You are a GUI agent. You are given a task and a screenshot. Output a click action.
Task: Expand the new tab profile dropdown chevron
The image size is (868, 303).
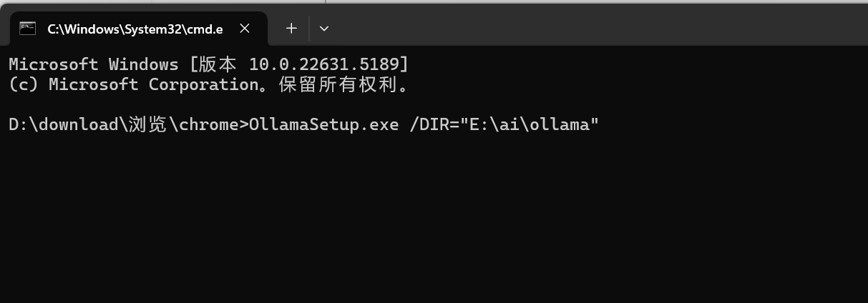pos(324,29)
